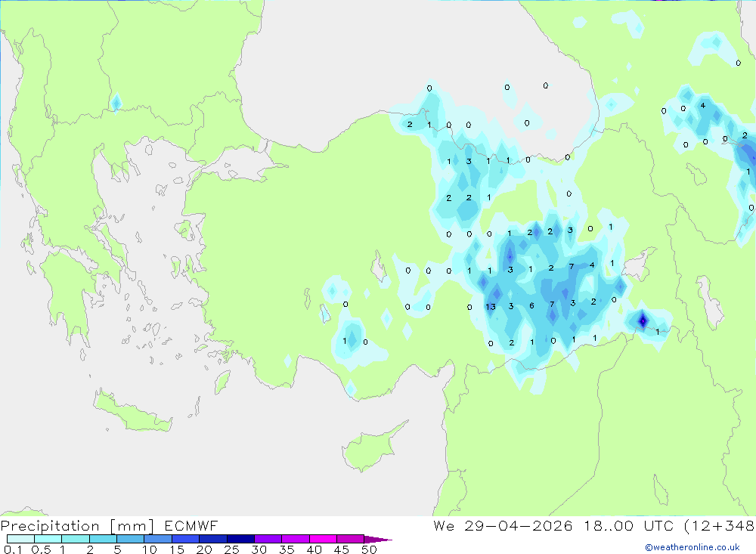Click the 25–30 mm navy legend swatch
This screenshot has width=756, height=554.
pyautogui.click(x=240, y=539)
